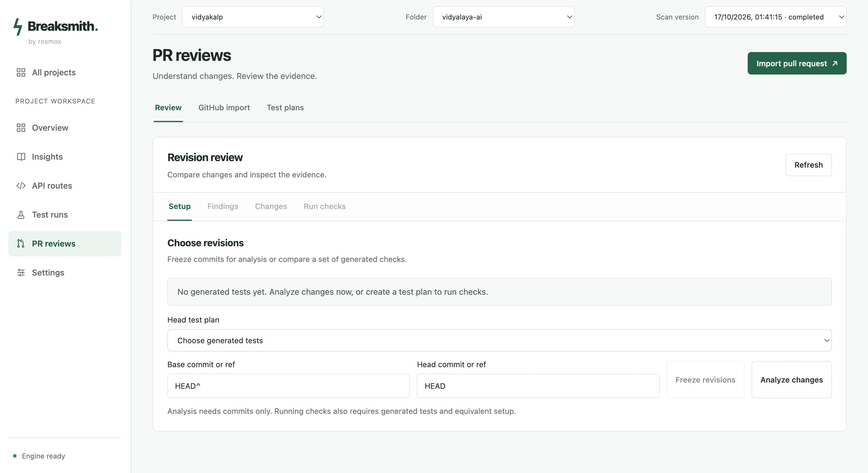This screenshot has height=473, width=868.
Task: Click the Head commit or ref field
Action: click(538, 386)
